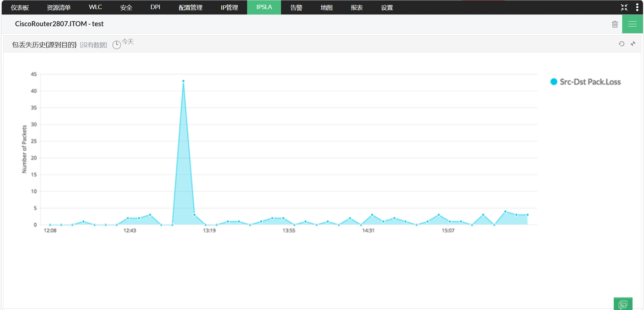Click the collapse fullscreen arrows icon
This screenshot has width=644, height=310.
624,7
